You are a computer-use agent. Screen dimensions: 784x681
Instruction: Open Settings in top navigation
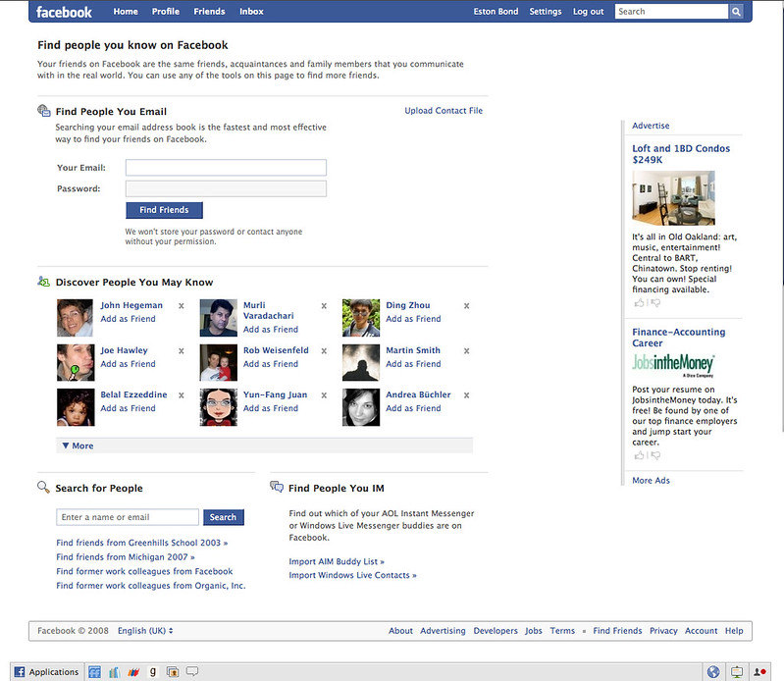tap(546, 12)
